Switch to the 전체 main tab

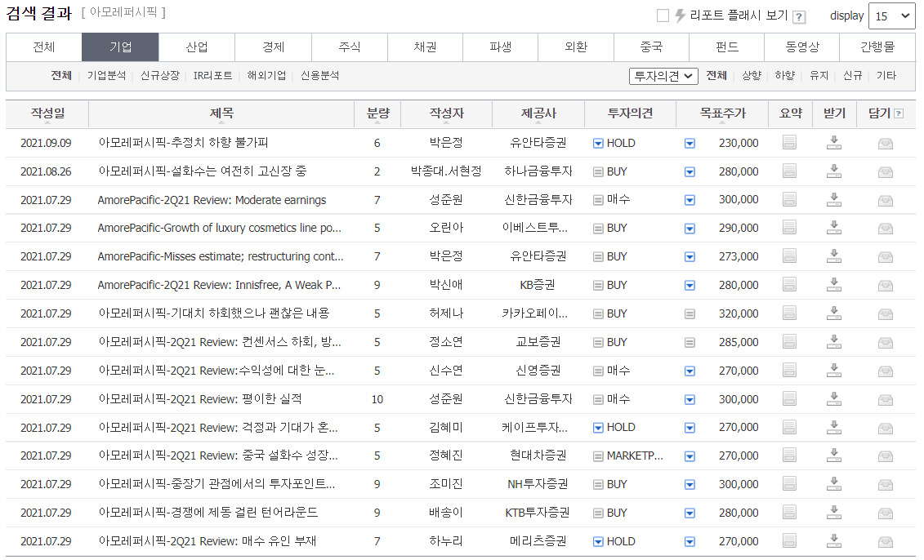point(44,47)
